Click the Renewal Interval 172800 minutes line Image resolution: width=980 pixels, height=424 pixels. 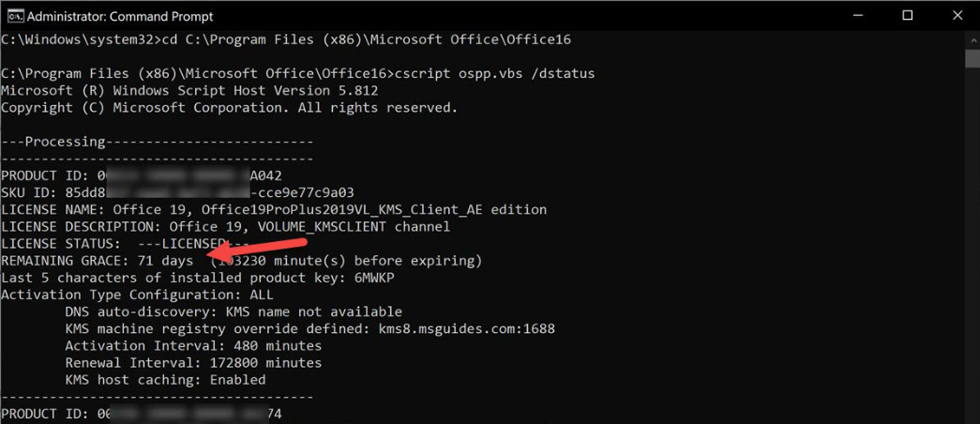(193, 363)
